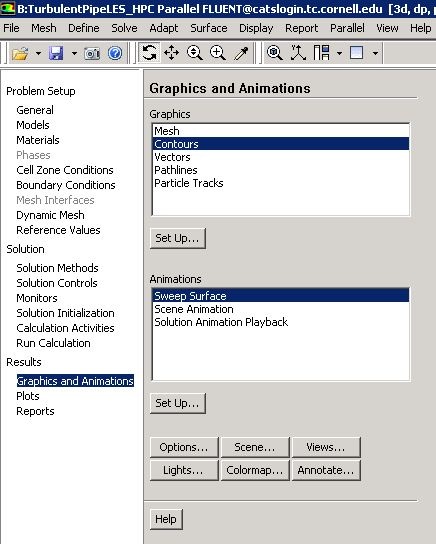Select the probe eyedropper tool
436x544 pixels.
tap(241, 53)
